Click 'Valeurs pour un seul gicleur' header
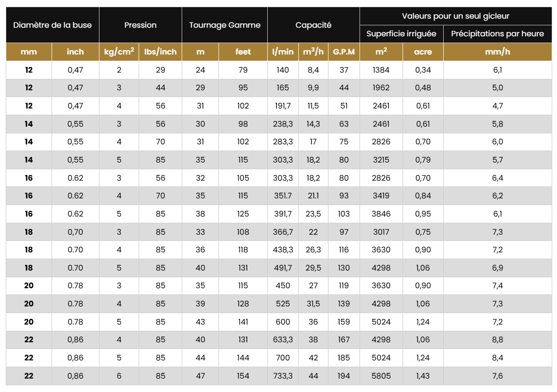557x392 pixels. click(455, 16)
